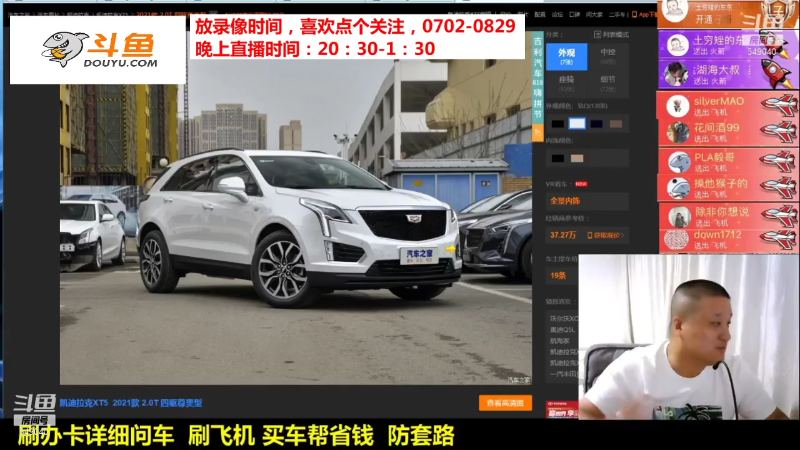Choose the black interior color swatch
Screen dimensions: 800x450
click(558, 158)
